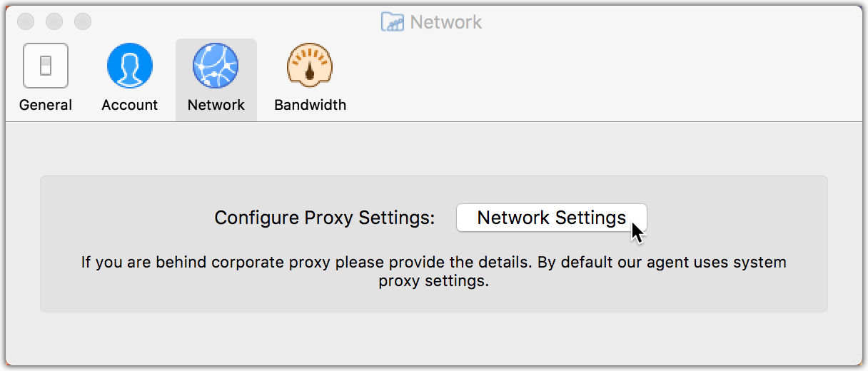The height and width of the screenshot is (371, 868).
Task: Close the Network preferences window
Action: coord(26,22)
